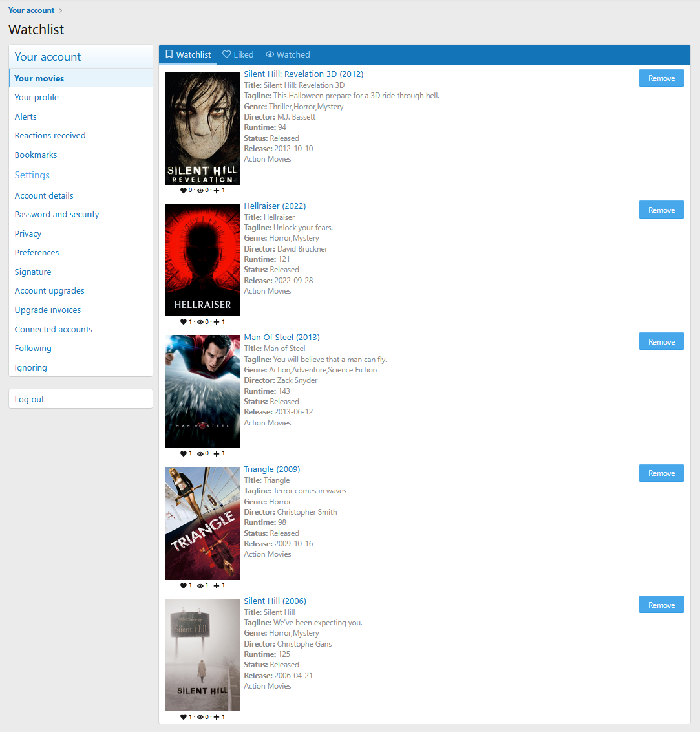Remove Triangle from watchlist
Viewport: 700px width, 732px height.
[661, 473]
